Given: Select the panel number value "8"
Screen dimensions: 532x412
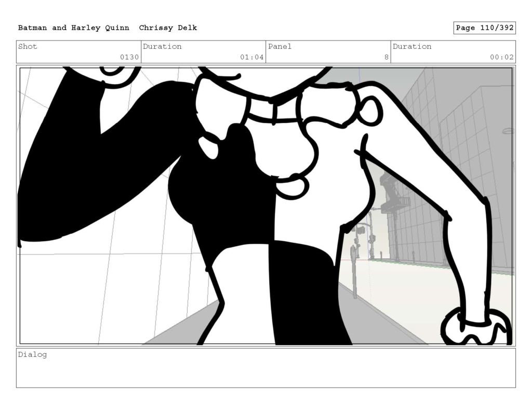Looking at the screenshot, I should pos(387,57).
